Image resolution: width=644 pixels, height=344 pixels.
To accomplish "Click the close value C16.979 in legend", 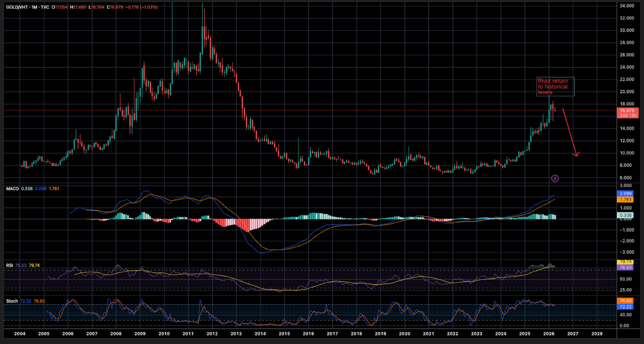I will click(x=115, y=7).
